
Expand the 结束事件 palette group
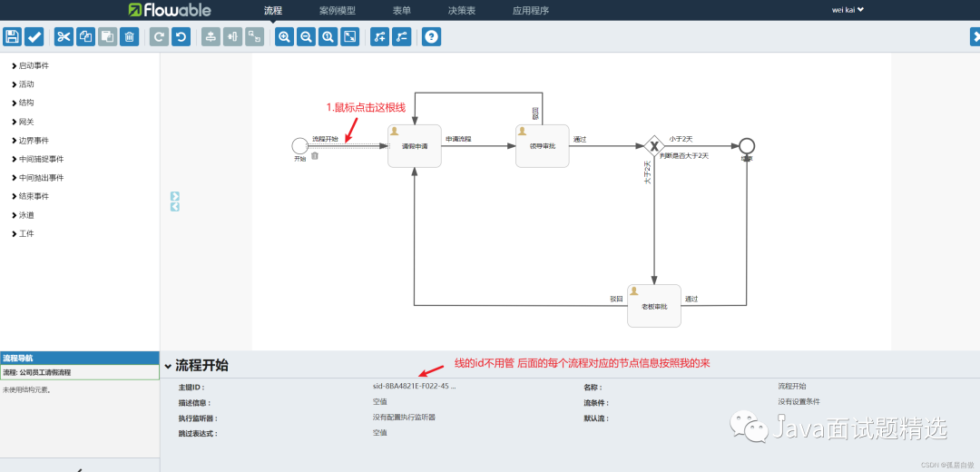tap(33, 196)
